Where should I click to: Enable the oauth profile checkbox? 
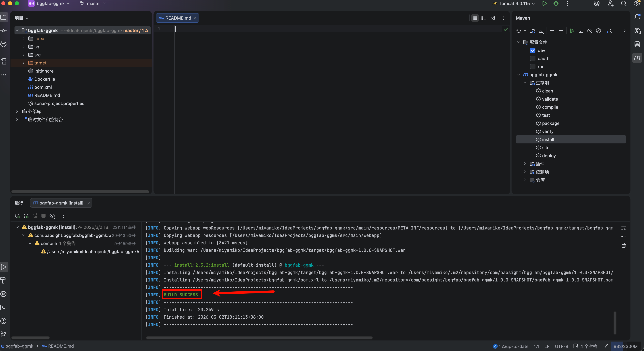[x=533, y=59]
